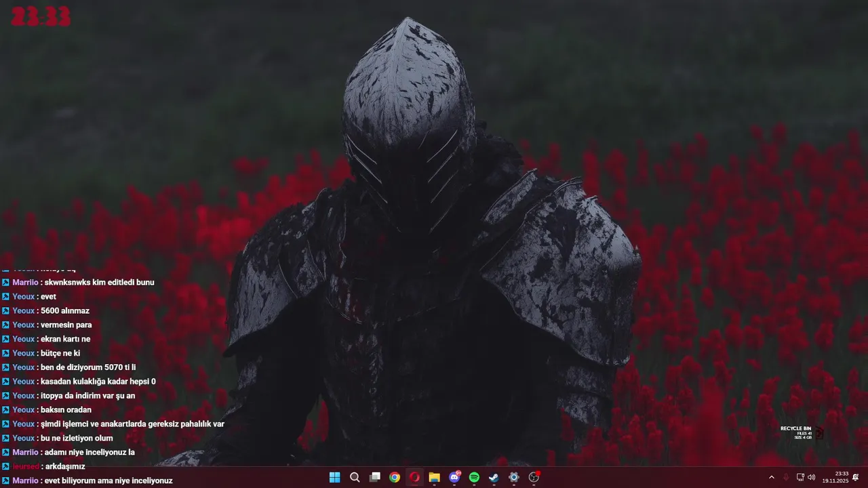Click the chat message 'baksın oradan'

point(66,410)
